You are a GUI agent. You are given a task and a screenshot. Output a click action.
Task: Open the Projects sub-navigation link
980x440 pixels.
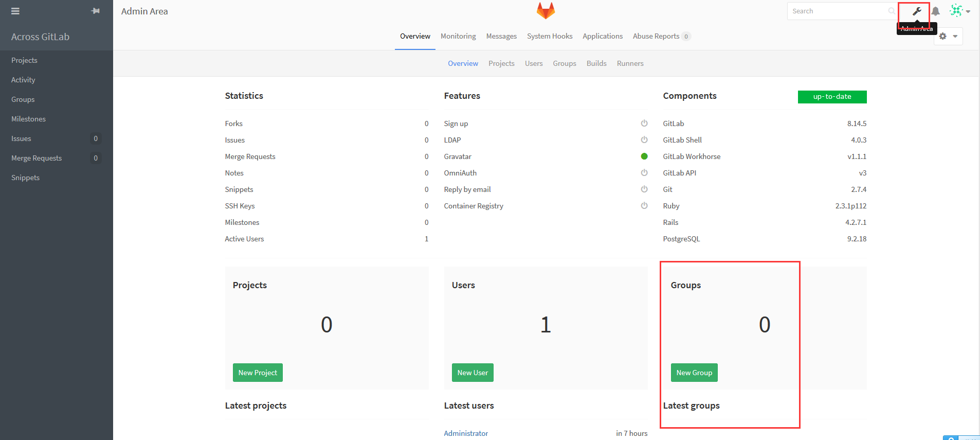(x=501, y=63)
